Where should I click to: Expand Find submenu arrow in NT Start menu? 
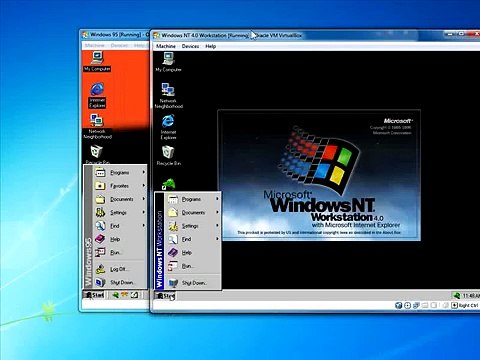(217, 239)
